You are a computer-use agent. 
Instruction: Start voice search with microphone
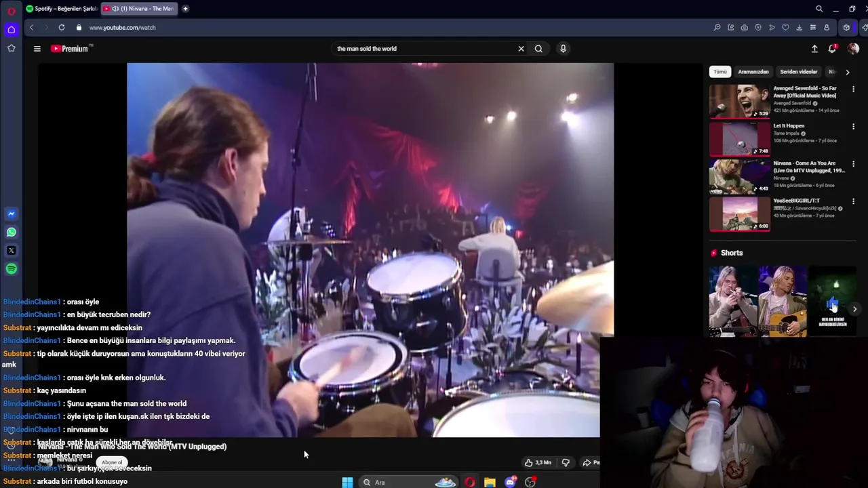pos(563,49)
